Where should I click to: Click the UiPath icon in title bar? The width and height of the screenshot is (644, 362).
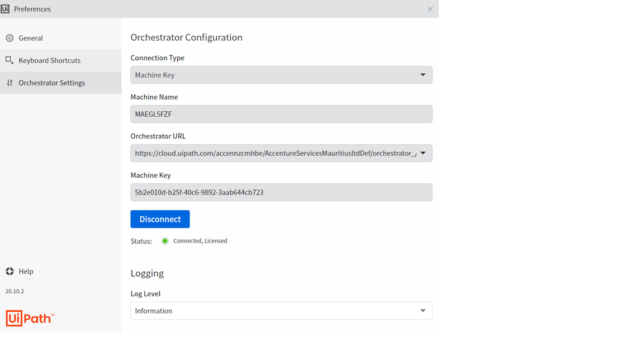(x=5, y=9)
